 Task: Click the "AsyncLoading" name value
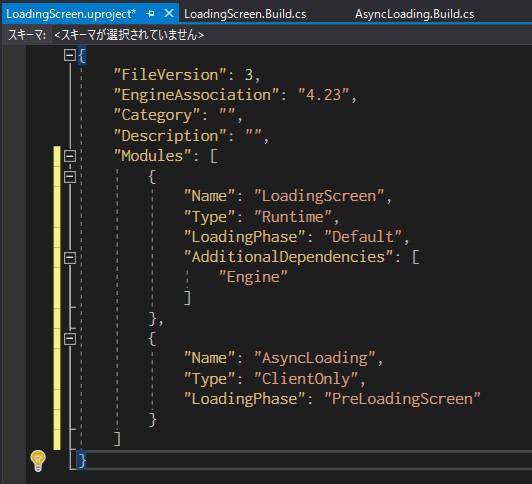tap(315, 358)
